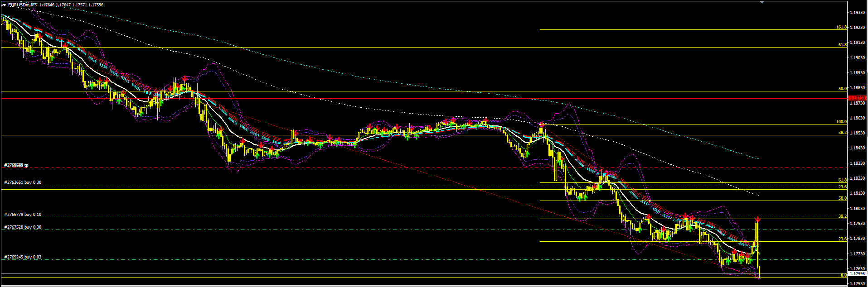This screenshot has height=287, width=868.
Task: Select order label #2769245 buy 0.03
Action: tap(23, 257)
